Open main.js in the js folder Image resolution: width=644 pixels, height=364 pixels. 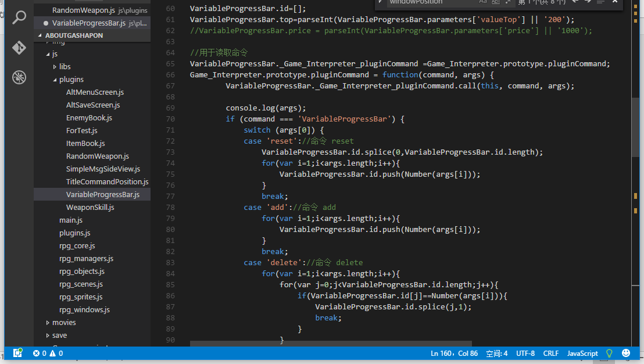(x=71, y=220)
